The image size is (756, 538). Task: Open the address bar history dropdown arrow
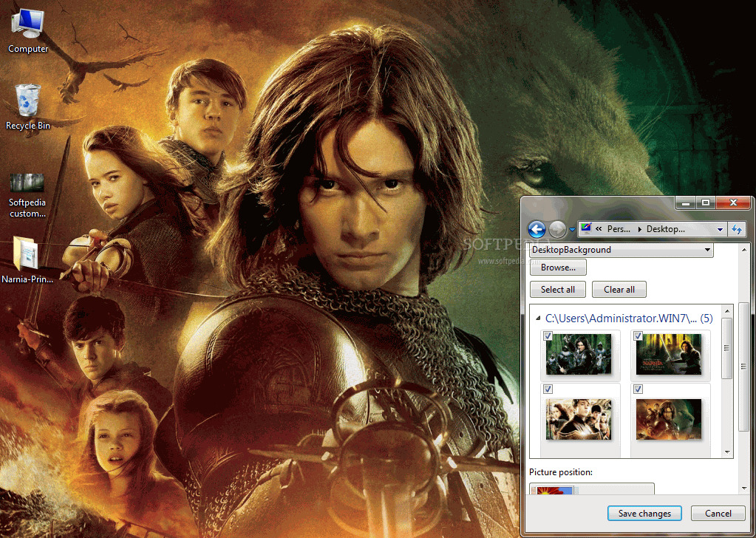(x=721, y=230)
